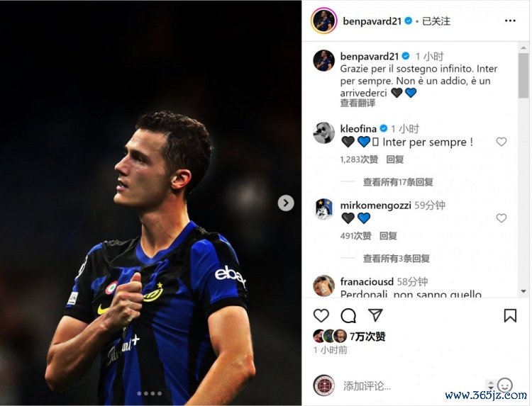View franacioused commenter avatar
The height and width of the screenshot is (406, 532).
coord(323,286)
